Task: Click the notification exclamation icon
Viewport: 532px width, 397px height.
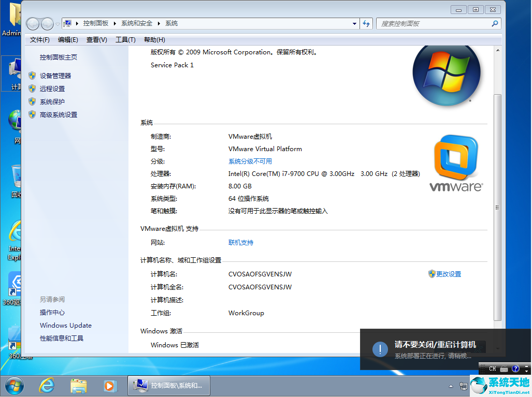Action: click(380, 349)
